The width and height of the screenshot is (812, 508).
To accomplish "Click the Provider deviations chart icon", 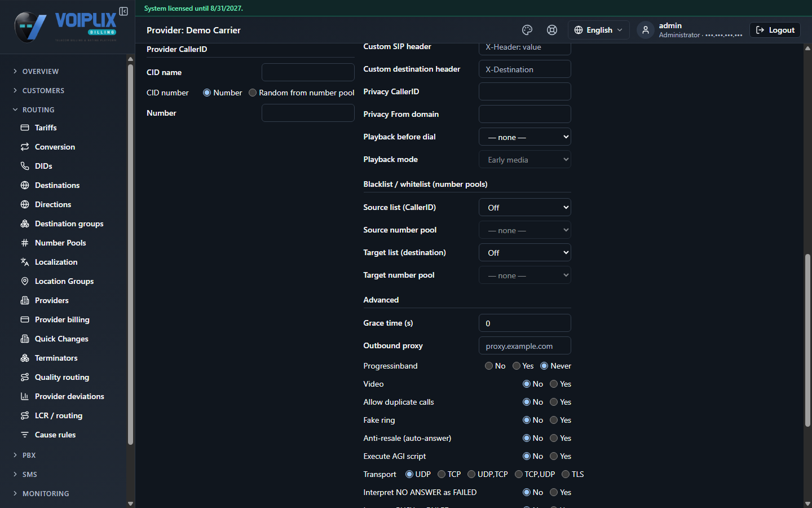I will 25,396.
